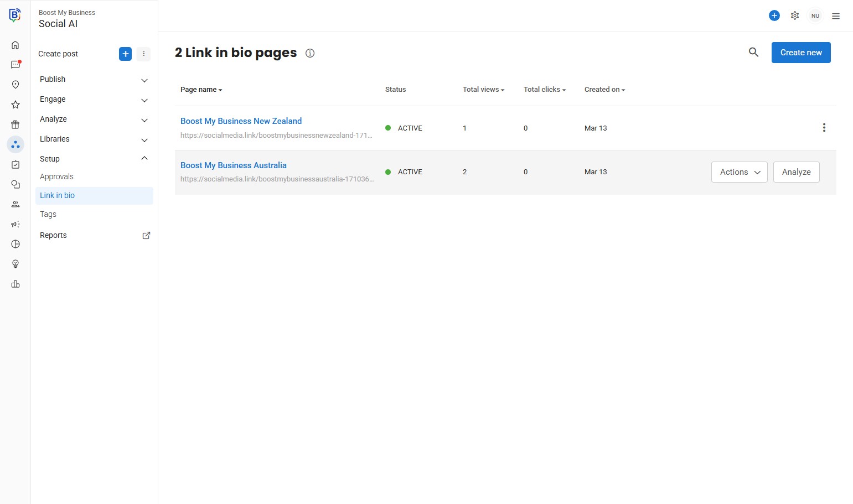Open Boost My Business New Zealand link

[x=241, y=121]
